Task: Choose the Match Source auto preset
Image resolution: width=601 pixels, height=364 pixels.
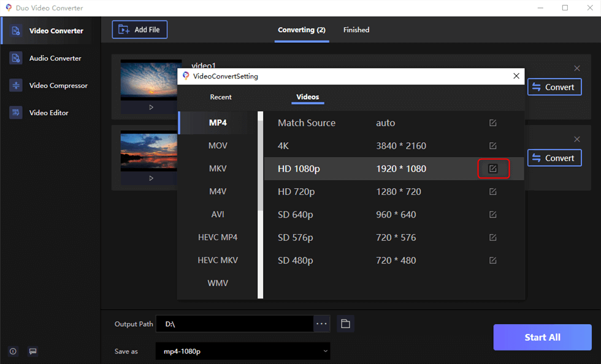Action: [394, 123]
